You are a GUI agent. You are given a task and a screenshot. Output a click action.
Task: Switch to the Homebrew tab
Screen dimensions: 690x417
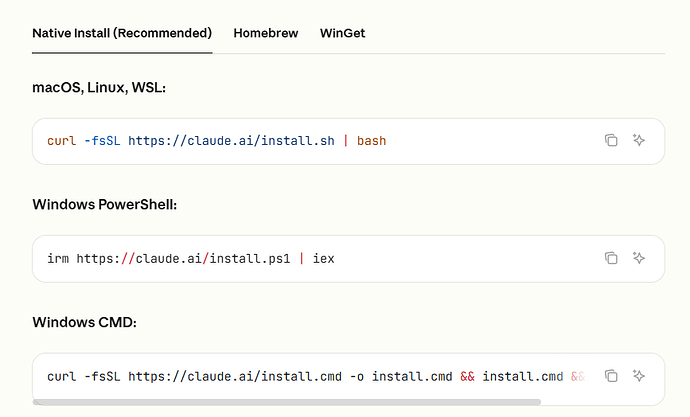[x=266, y=33]
